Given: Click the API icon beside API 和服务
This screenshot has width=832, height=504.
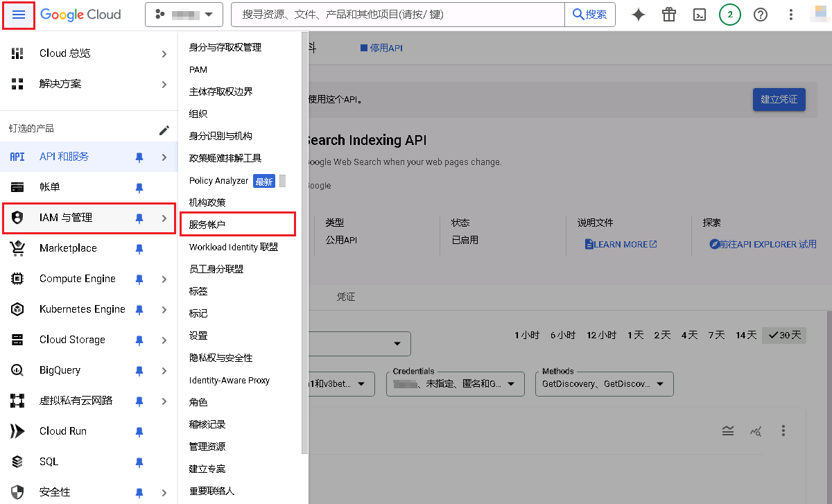Looking at the screenshot, I should pyautogui.click(x=17, y=157).
